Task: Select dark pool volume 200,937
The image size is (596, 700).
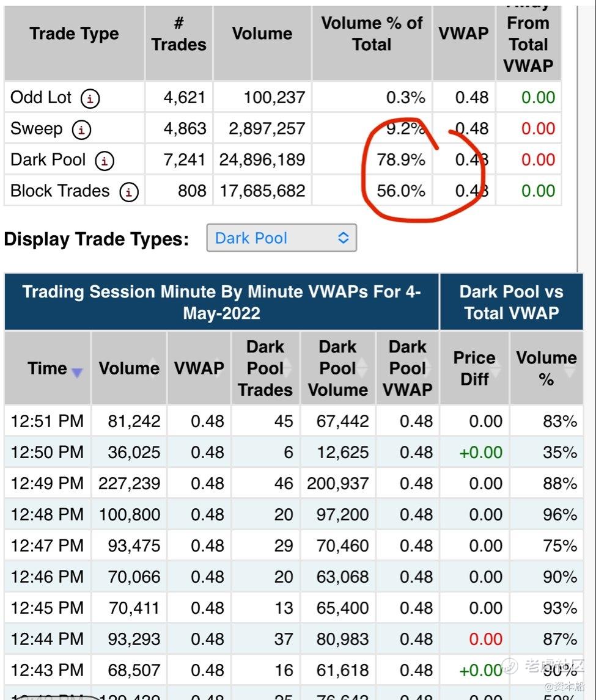Action: coord(338,484)
